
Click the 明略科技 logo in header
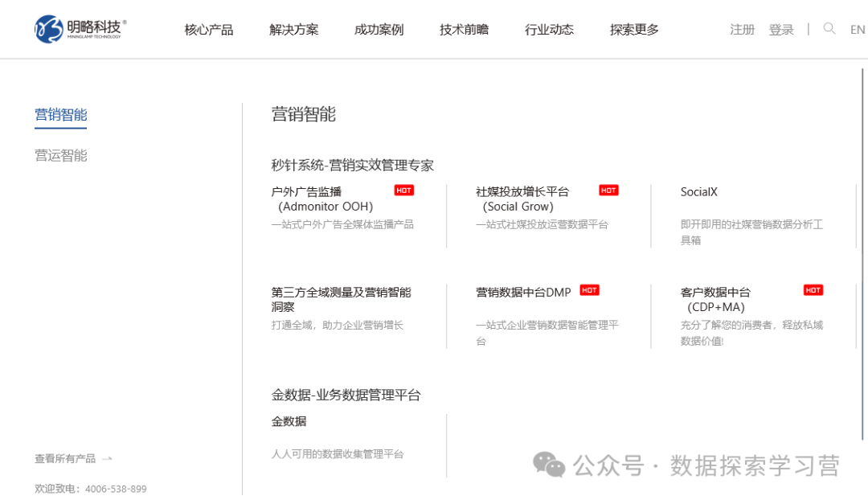(80, 29)
